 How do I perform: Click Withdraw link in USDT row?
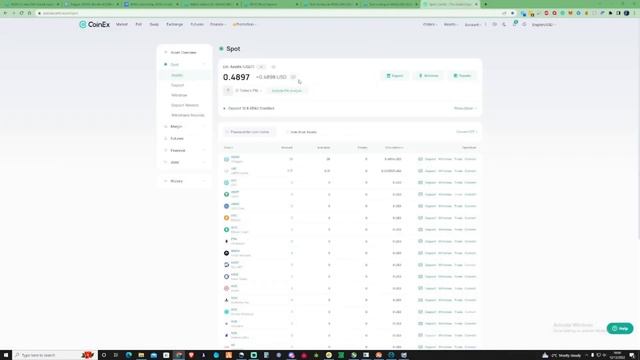pyautogui.click(x=445, y=194)
